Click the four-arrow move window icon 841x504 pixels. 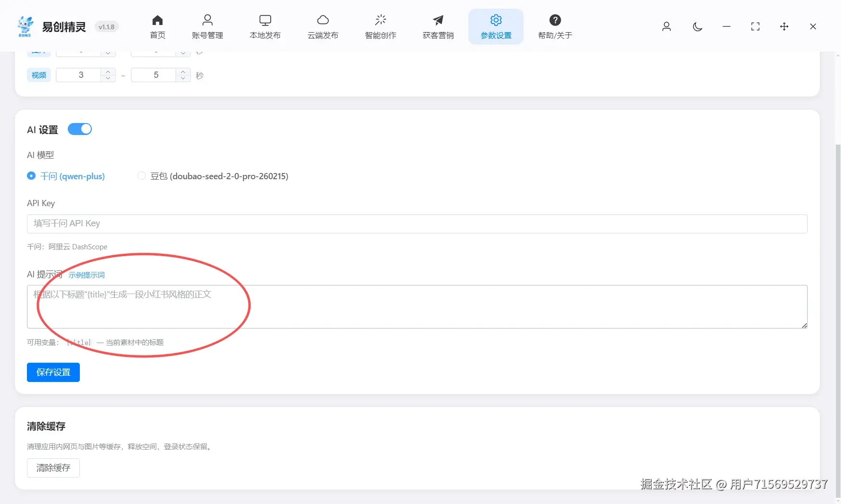pos(784,26)
